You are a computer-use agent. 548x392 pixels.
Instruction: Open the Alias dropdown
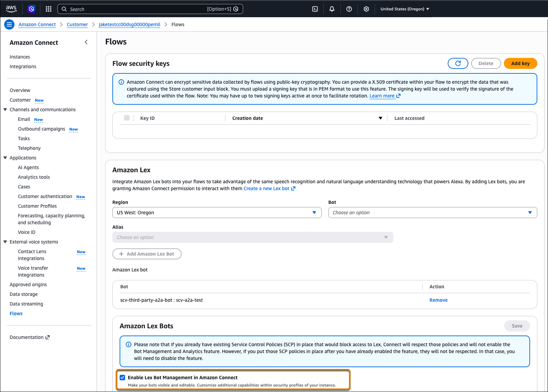tap(253, 237)
